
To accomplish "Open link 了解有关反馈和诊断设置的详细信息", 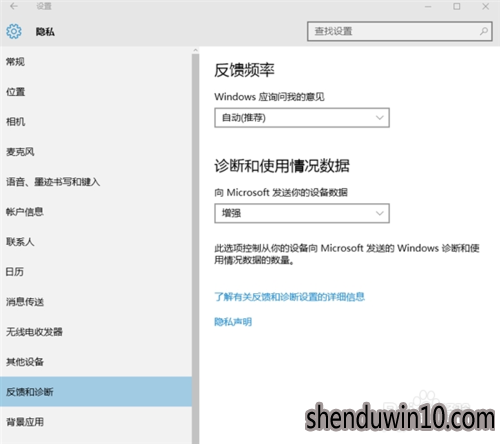I will [x=289, y=297].
